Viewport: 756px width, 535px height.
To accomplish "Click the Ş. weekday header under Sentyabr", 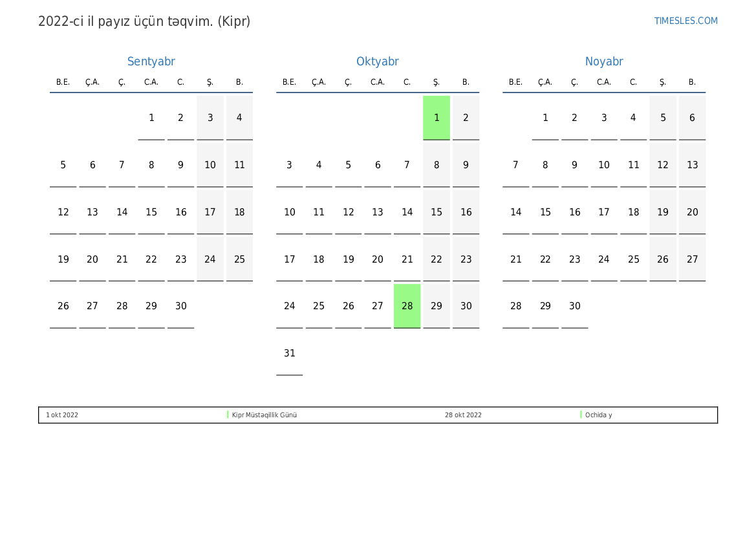I will click(x=210, y=82).
